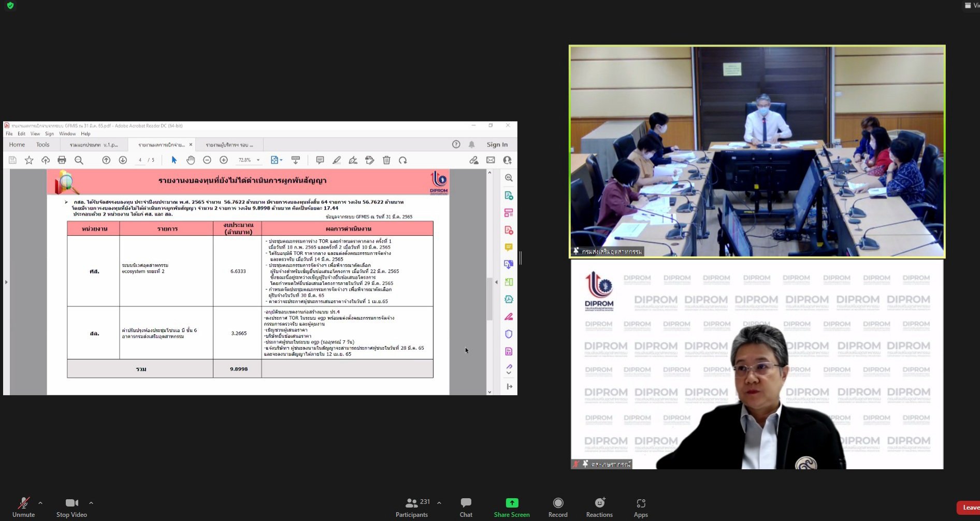
Task: Zoom in with the plus button
Action: [x=224, y=161]
